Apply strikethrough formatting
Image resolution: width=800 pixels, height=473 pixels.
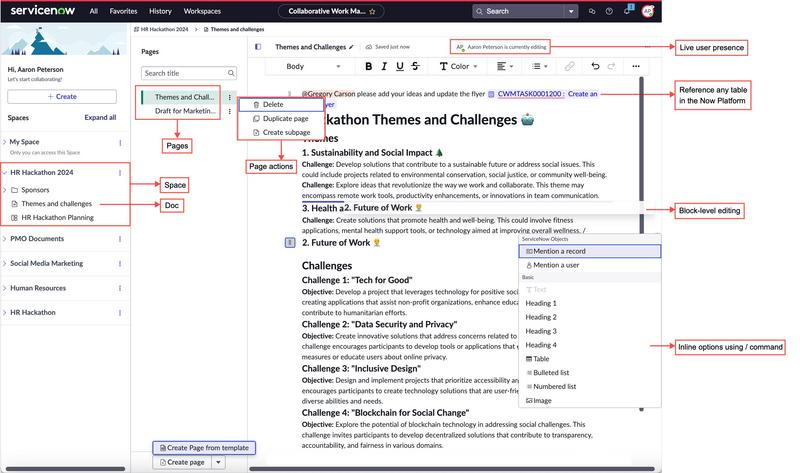click(x=415, y=66)
